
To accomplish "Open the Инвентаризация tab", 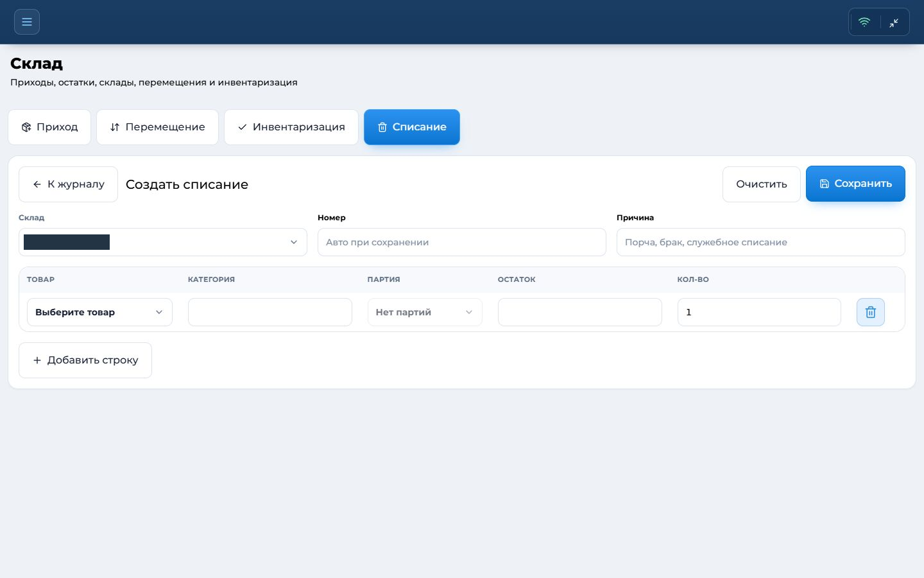I will tap(291, 127).
